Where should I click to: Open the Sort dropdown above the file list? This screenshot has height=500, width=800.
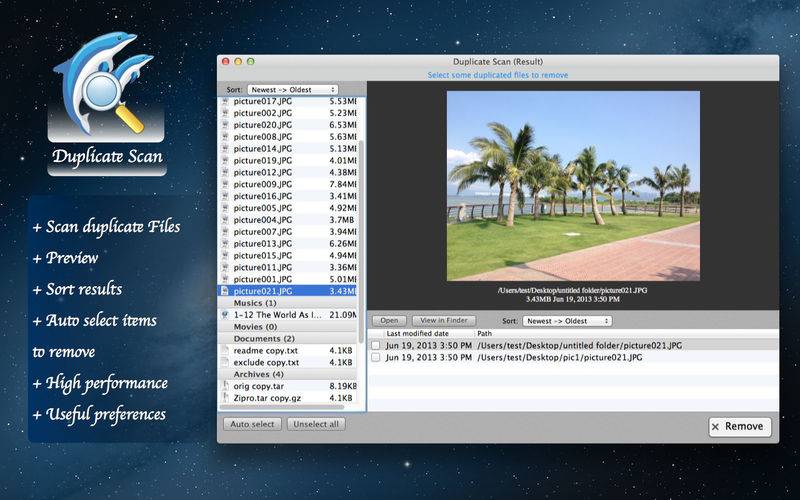point(292,90)
